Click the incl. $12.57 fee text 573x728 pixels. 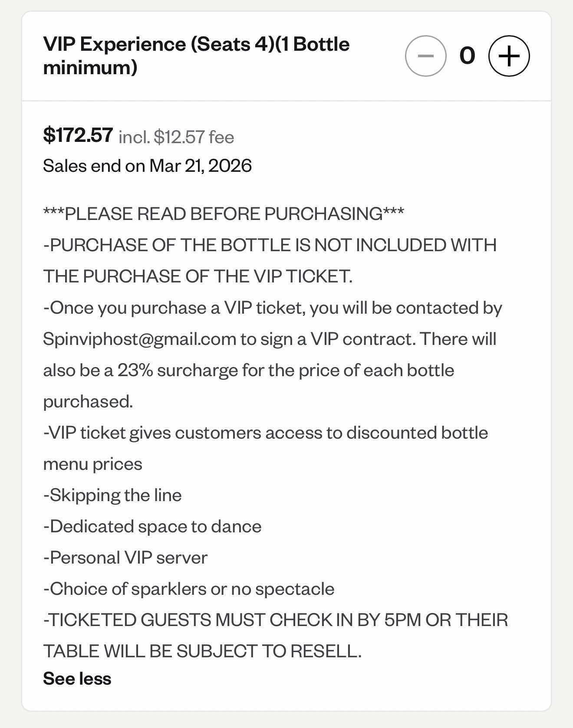pyautogui.click(x=176, y=137)
